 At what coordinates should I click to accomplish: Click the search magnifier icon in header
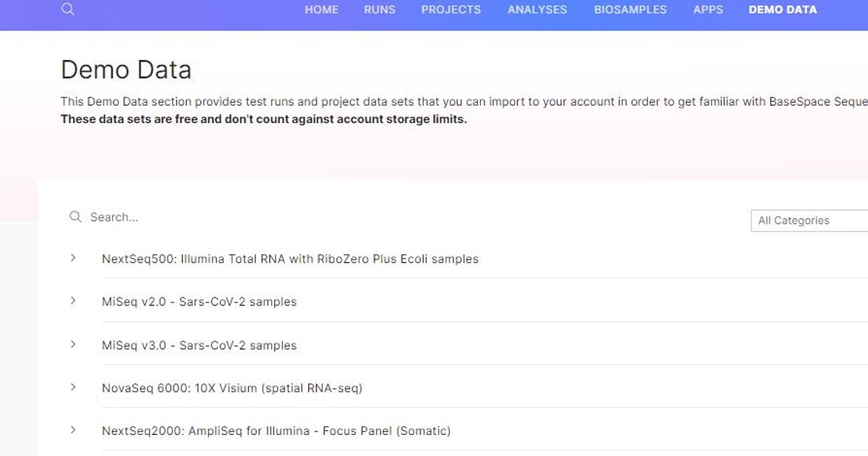click(68, 9)
